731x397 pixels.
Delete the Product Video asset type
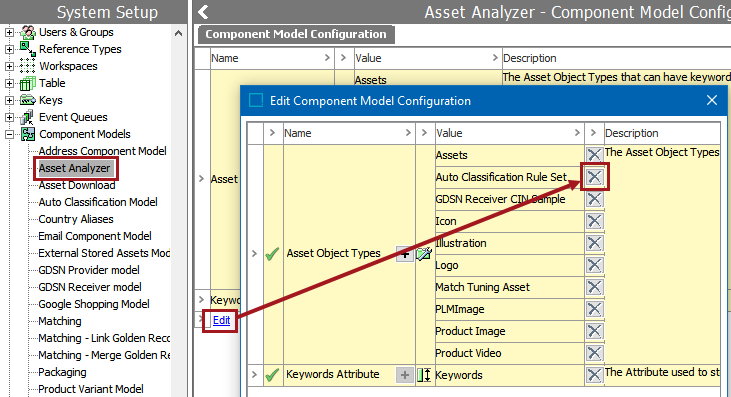point(594,353)
